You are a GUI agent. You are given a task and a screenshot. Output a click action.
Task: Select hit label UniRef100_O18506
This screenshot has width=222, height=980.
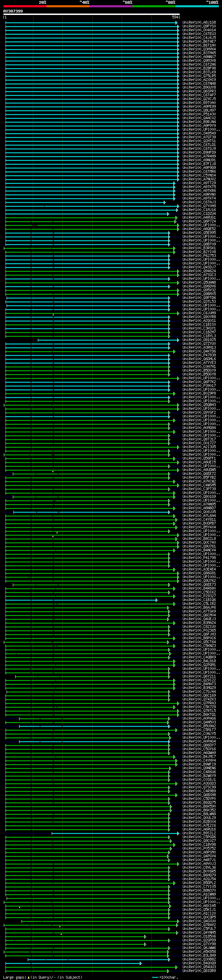[x=199, y=937]
